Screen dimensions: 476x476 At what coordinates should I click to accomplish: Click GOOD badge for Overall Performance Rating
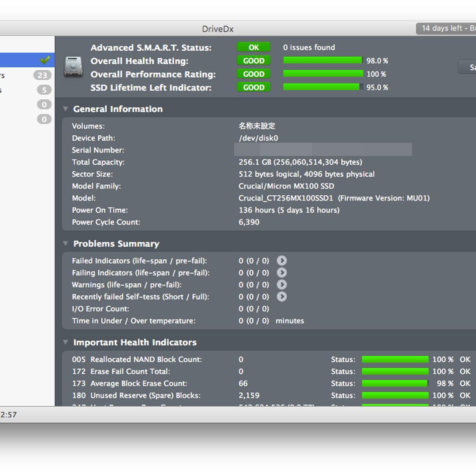[x=254, y=74]
